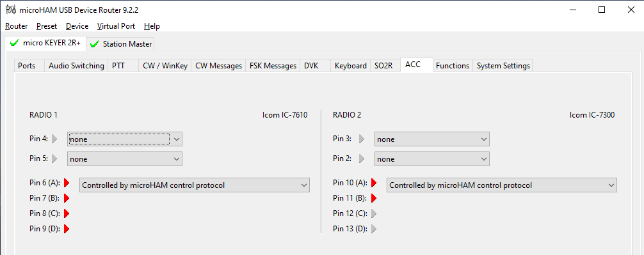Image resolution: width=644 pixels, height=255 pixels.
Task: Click the Icom IC-7300 radio label
Action: pyautogui.click(x=592, y=115)
